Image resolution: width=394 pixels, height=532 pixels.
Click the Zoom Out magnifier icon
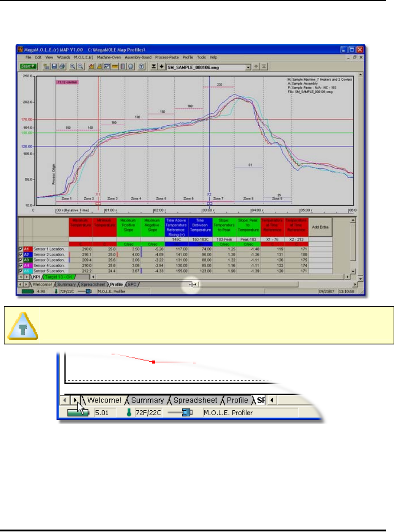(81, 66)
